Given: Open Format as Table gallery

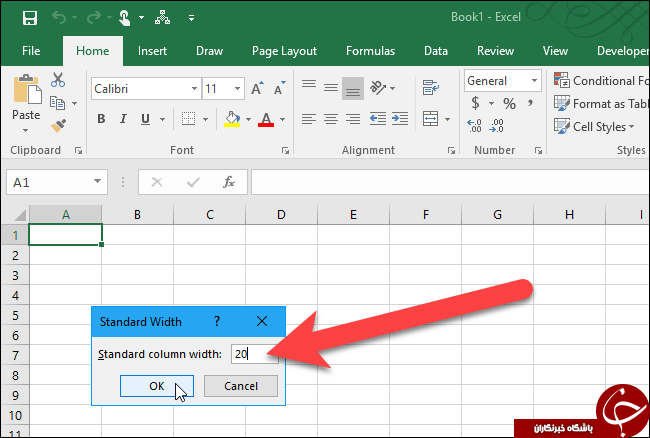Looking at the screenshot, I should coord(601,103).
